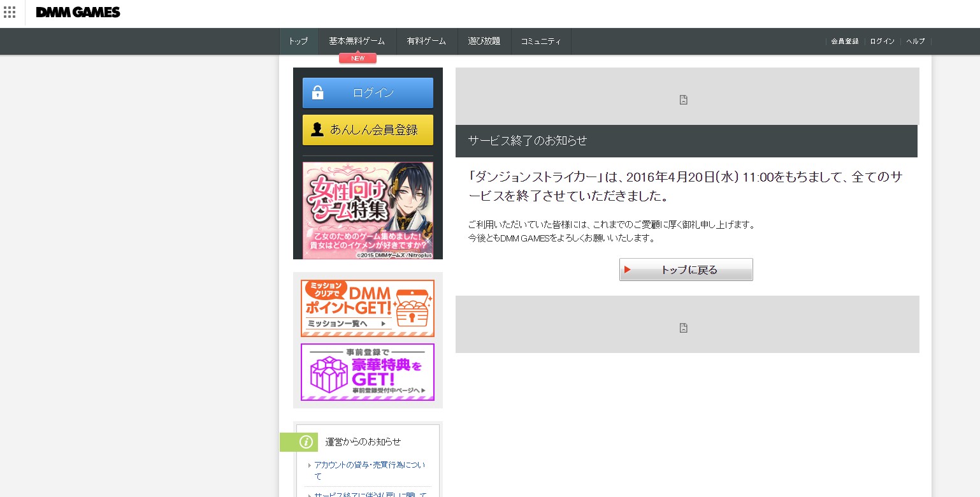
Task: Click the person silhouette icon on registration button
Action: [317, 130]
